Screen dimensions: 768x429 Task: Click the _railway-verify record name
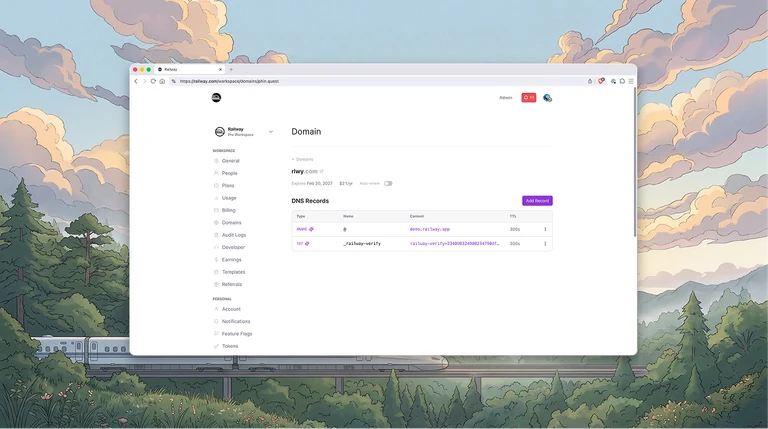point(362,243)
